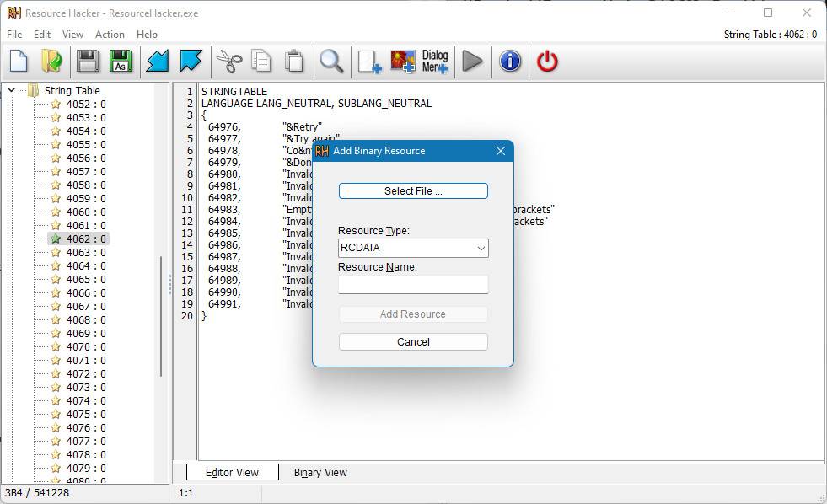Click the star icon beside 4052 : 0
The height and width of the screenshot is (504, 827).
[56, 104]
